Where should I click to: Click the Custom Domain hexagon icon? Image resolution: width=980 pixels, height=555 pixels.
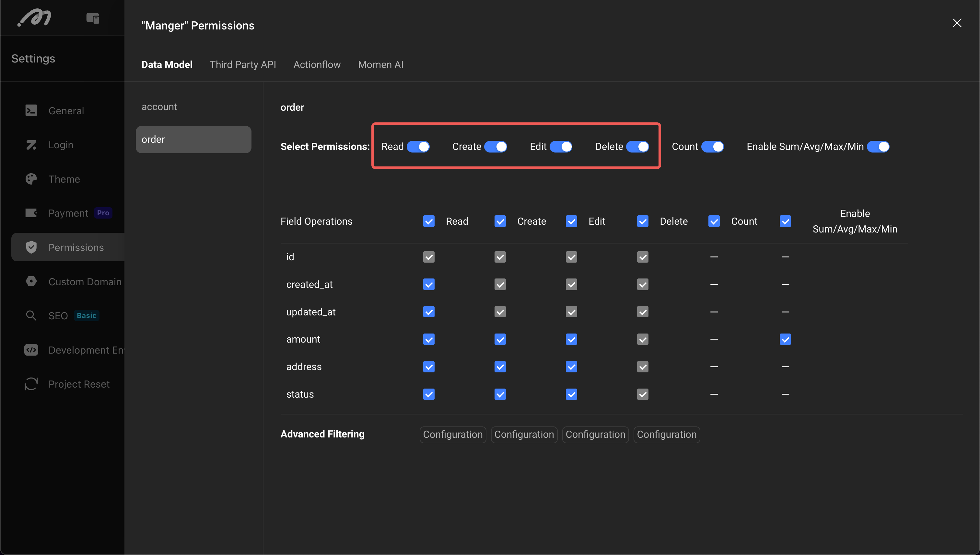[31, 281]
